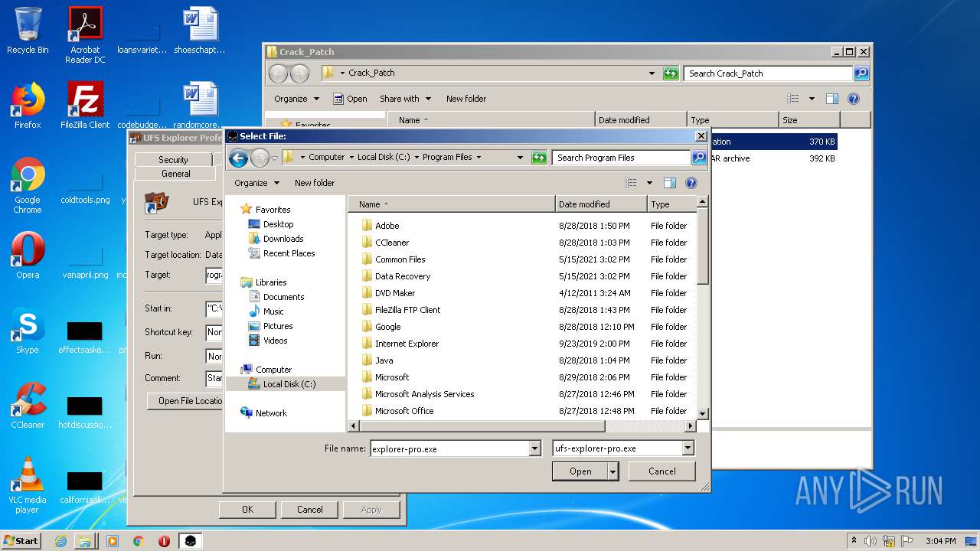Change view icon in Select File dialog
Viewport: 980px width, 551px height.
click(631, 183)
